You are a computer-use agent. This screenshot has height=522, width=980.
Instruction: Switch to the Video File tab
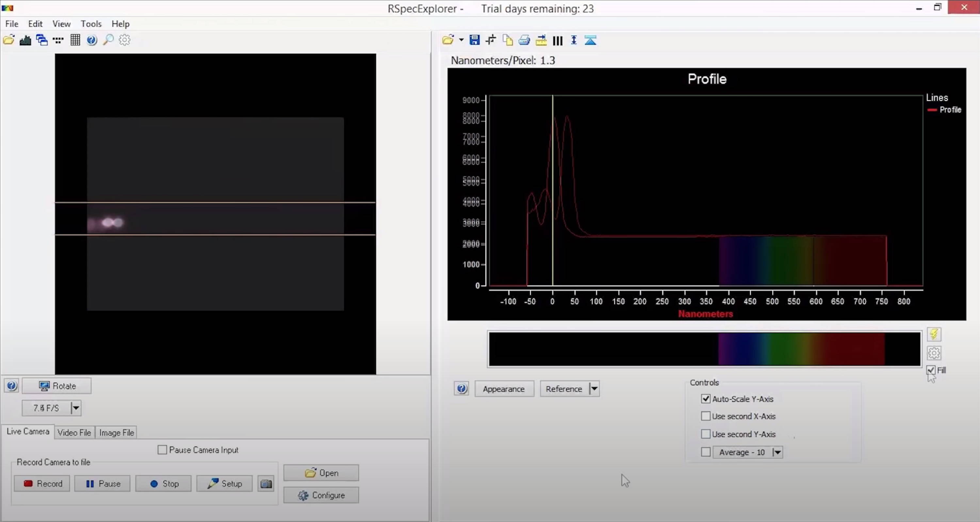[74, 432]
